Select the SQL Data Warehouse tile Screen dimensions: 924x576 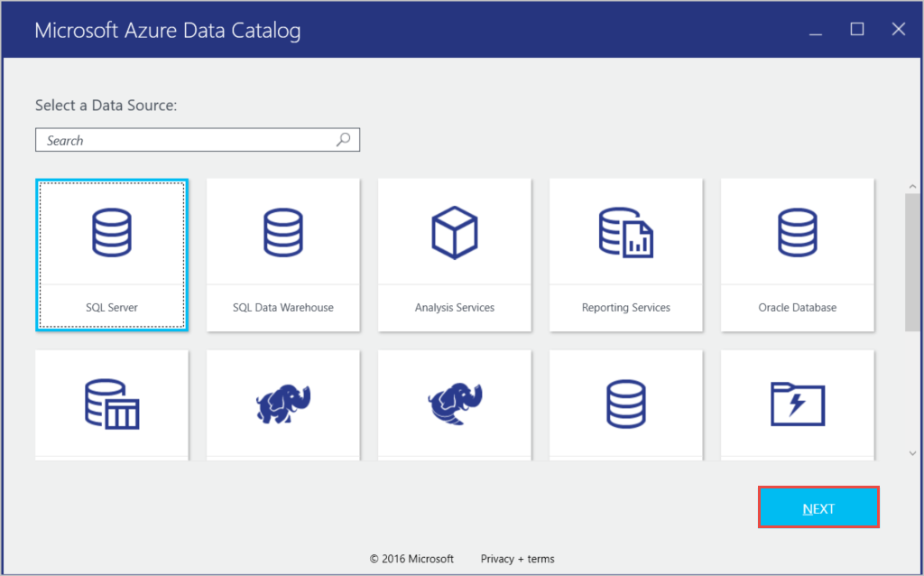click(282, 255)
